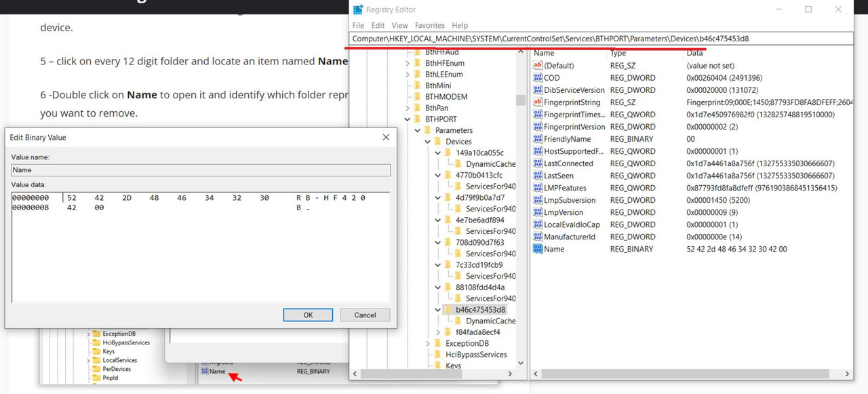
Task: Click data cell 0x00260404 (2491396)
Action: 724,78
